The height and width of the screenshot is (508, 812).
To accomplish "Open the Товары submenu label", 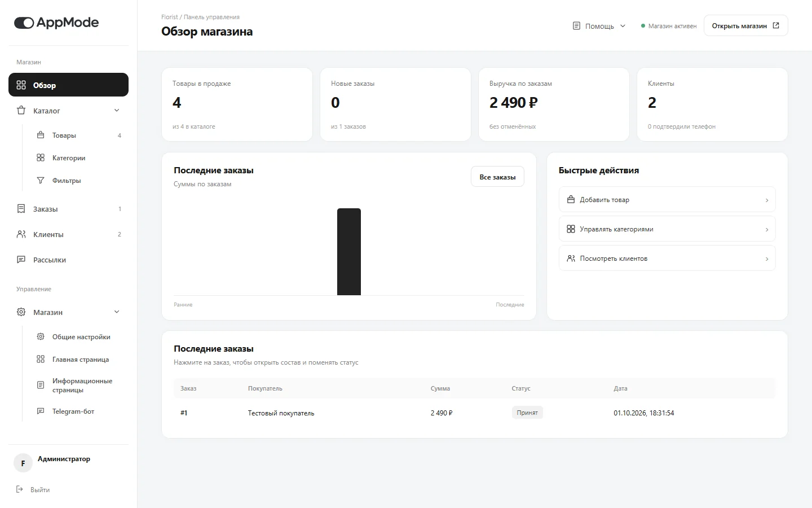I will [x=64, y=135].
